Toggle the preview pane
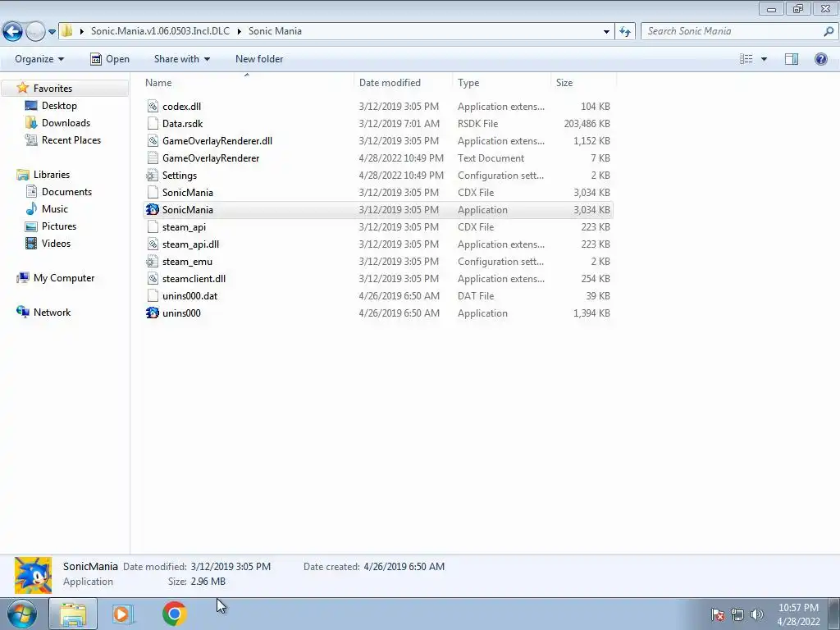The image size is (840, 630). (792, 59)
